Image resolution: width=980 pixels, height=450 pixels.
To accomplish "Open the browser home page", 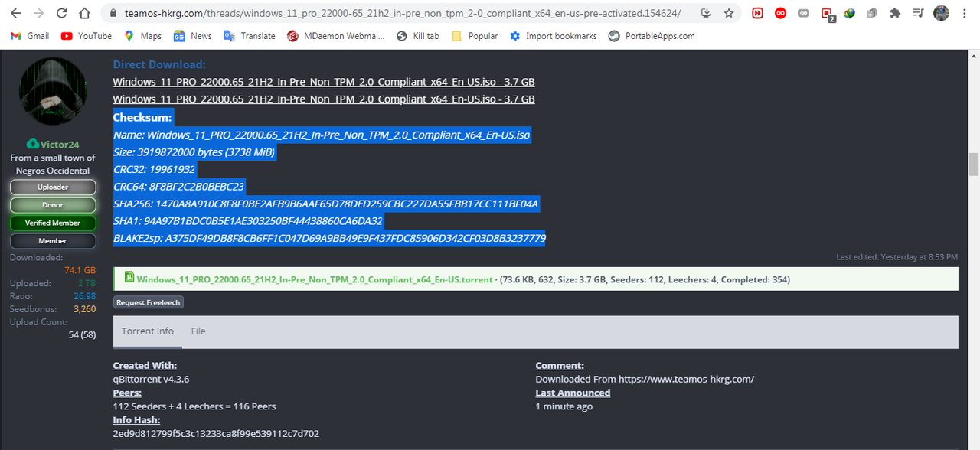I will (x=85, y=13).
